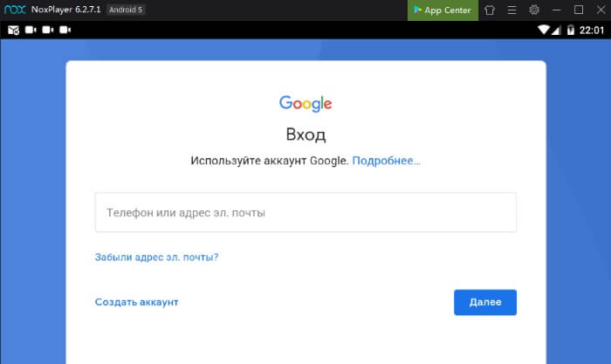Click the NoxPlayer logo
The width and height of the screenshot is (611, 364).
click(x=15, y=10)
